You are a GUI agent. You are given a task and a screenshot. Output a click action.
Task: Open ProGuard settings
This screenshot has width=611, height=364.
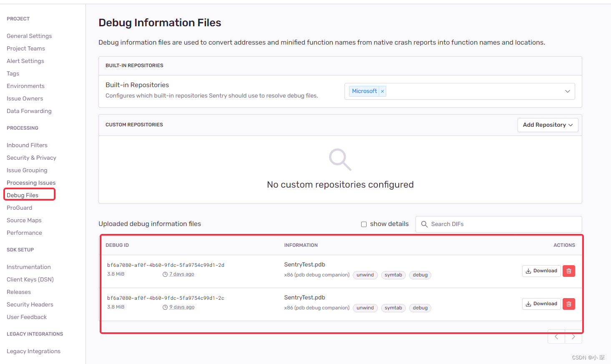point(19,208)
